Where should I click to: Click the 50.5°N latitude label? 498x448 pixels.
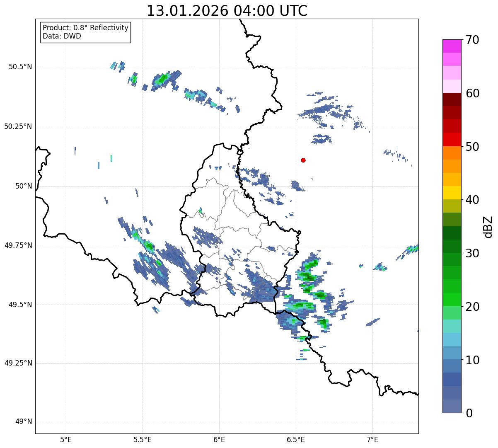click(x=21, y=67)
